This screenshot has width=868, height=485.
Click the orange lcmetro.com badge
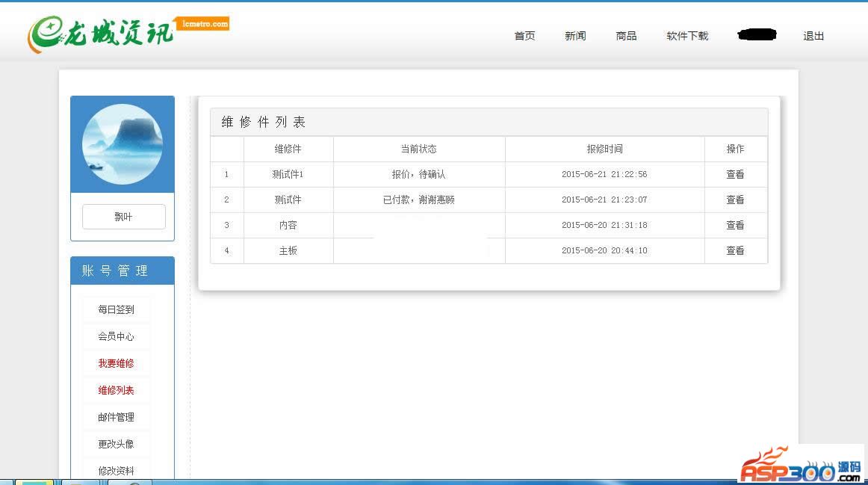click(202, 24)
